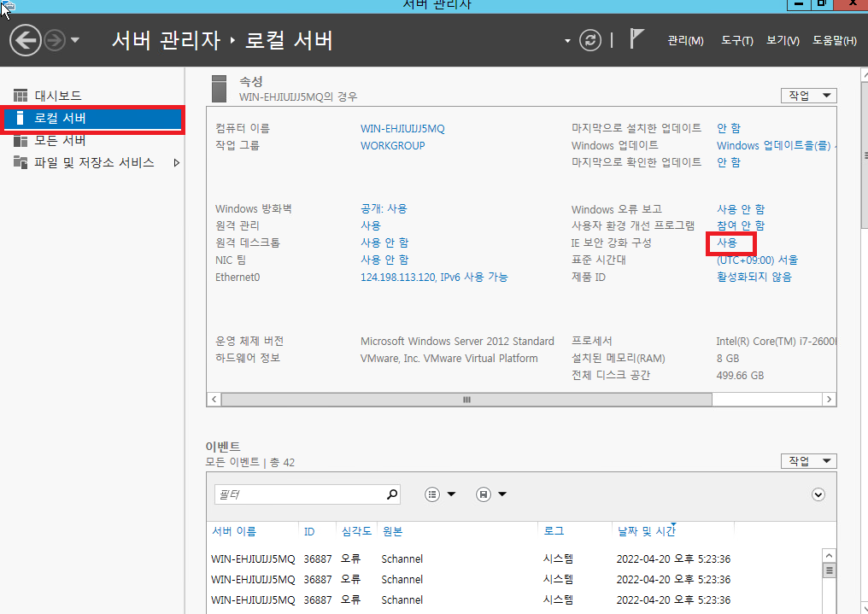Click Ethernet0 address 124.198.113.120 link
868x614 pixels.
434,278
